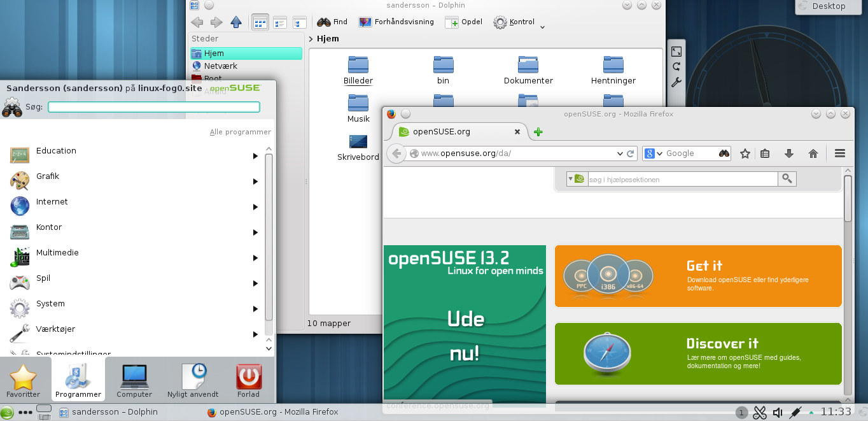This screenshot has height=421, width=868.
Task: Select the openSUSE.org tab in Firefox
Action: tap(457, 132)
